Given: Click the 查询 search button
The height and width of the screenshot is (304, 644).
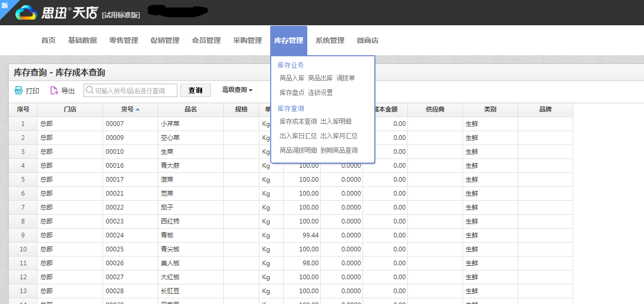Looking at the screenshot, I should click(195, 90).
